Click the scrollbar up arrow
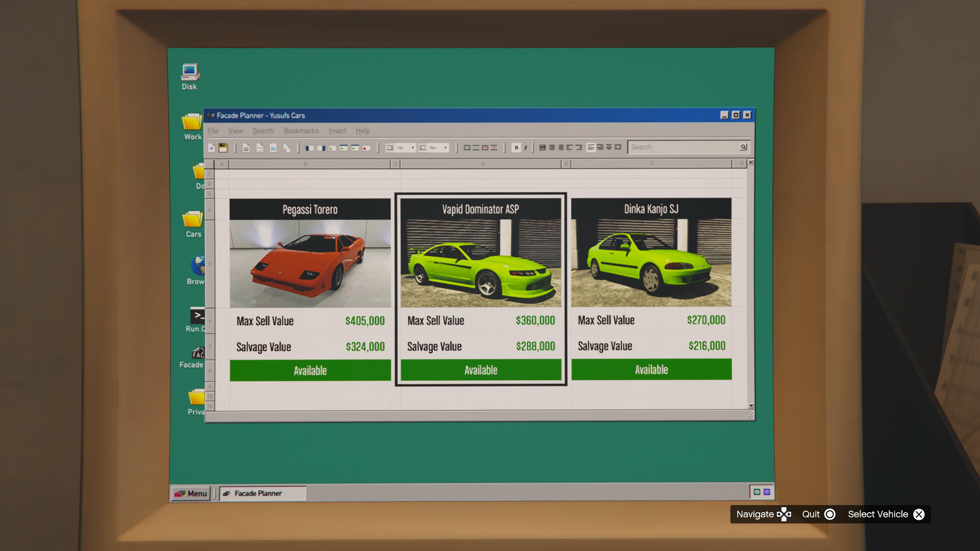 click(751, 162)
